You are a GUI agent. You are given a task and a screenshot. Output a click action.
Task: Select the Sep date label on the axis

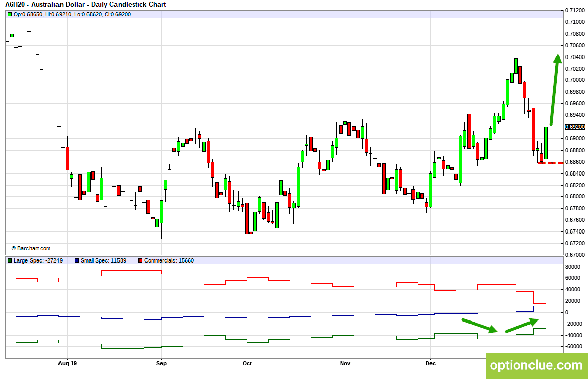[x=161, y=363]
